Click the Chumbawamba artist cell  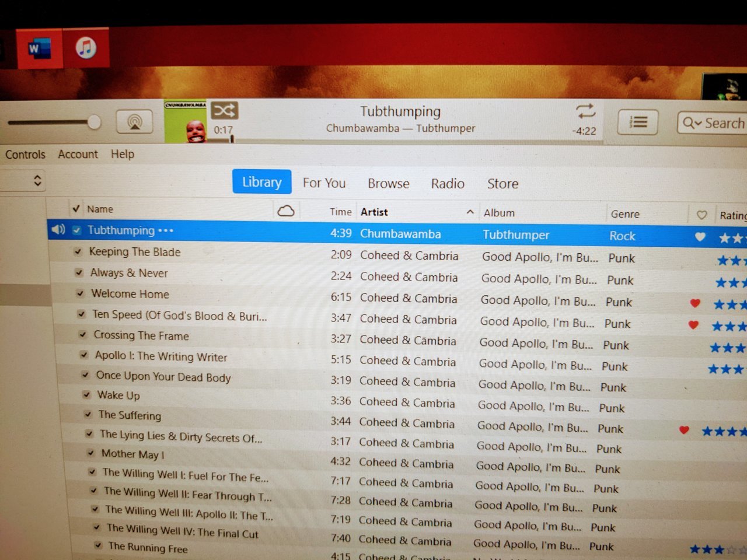coord(400,234)
